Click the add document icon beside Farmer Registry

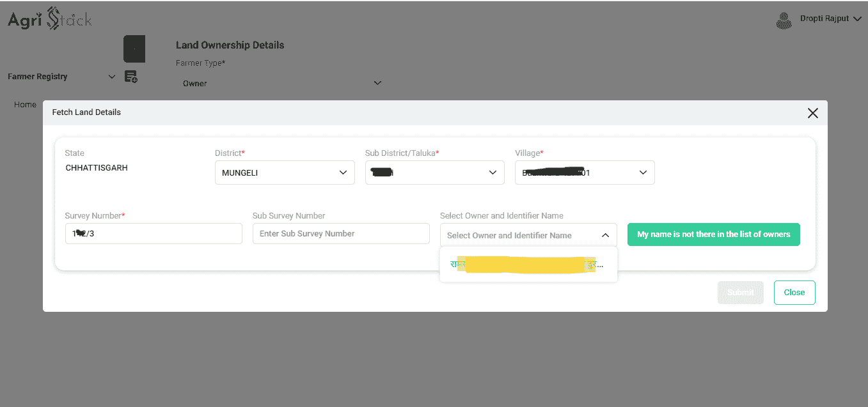click(x=130, y=77)
